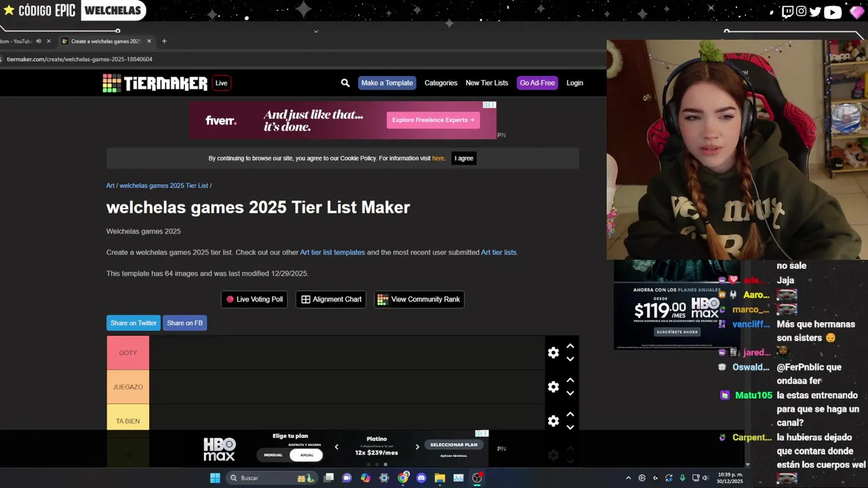This screenshot has height=488, width=868.
Task: Start a Live Voting Poll
Action: (x=254, y=300)
